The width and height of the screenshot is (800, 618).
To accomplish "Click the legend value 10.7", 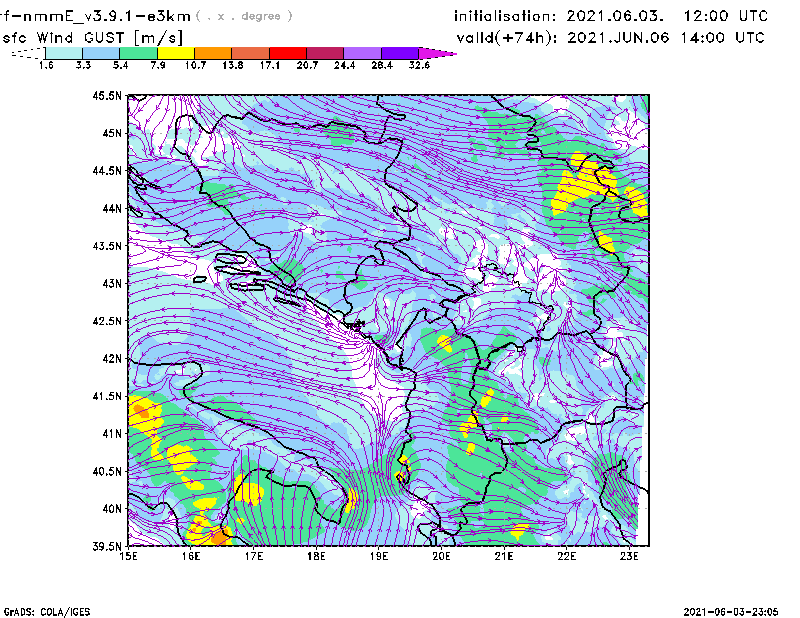I will pyautogui.click(x=195, y=65).
